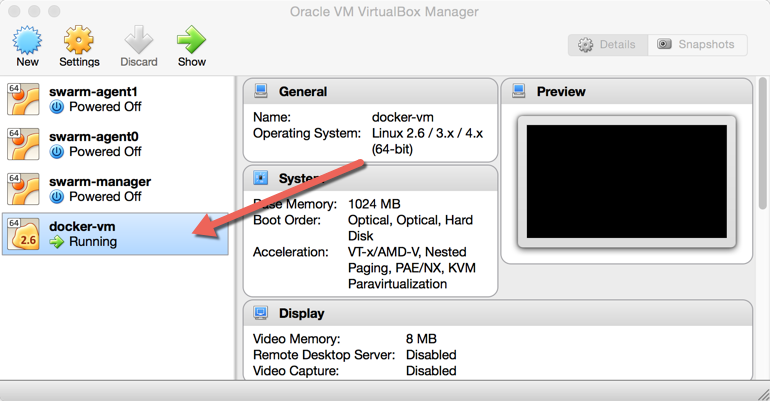Image resolution: width=770 pixels, height=401 pixels.
Task: Collapse the General section header
Action: point(303,92)
